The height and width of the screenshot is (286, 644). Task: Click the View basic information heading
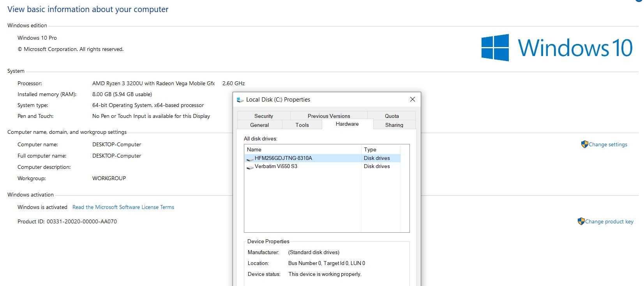tap(88, 9)
